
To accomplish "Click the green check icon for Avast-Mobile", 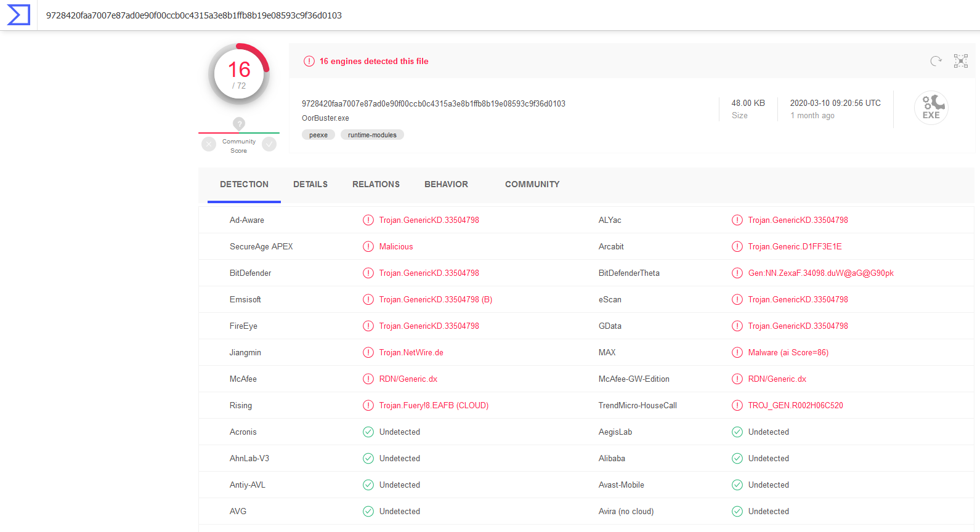I will pos(737,485).
